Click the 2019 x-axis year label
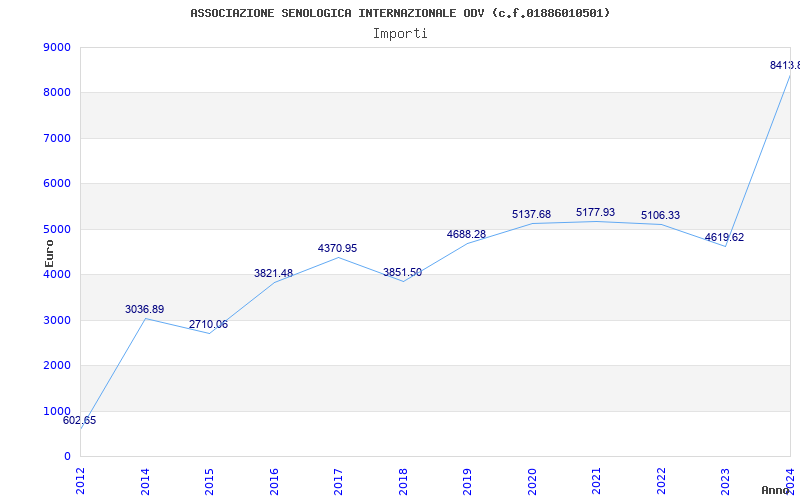 (467, 481)
